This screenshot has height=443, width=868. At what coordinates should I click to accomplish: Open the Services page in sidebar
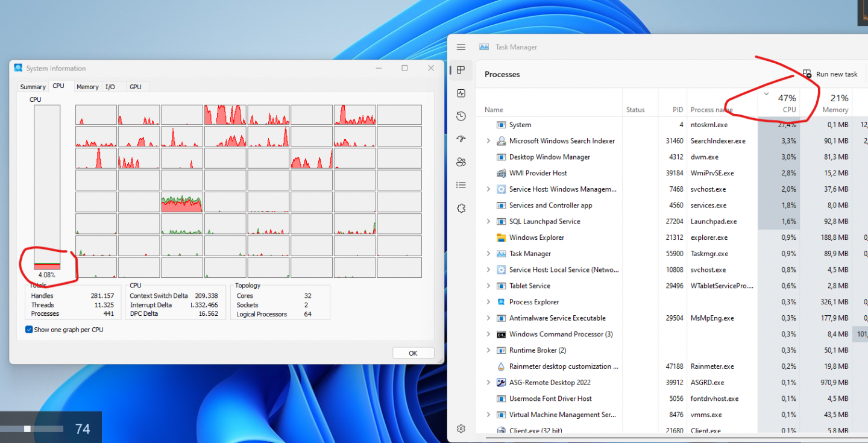pyautogui.click(x=461, y=208)
